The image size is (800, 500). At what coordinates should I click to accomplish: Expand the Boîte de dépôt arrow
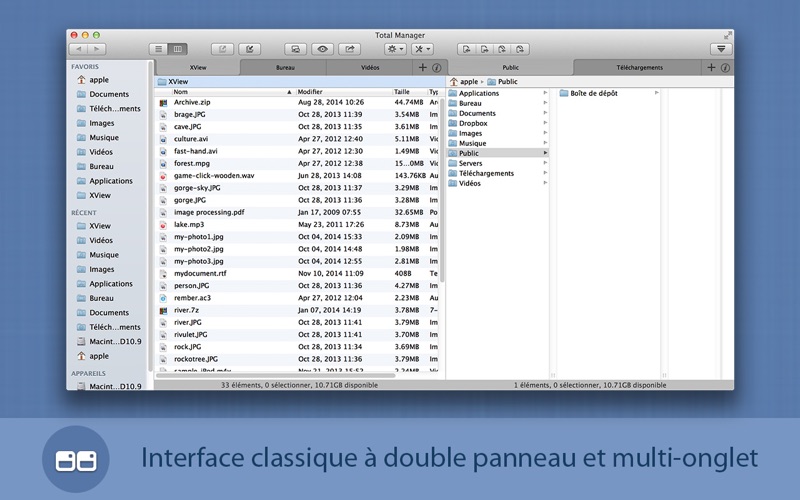point(657,93)
